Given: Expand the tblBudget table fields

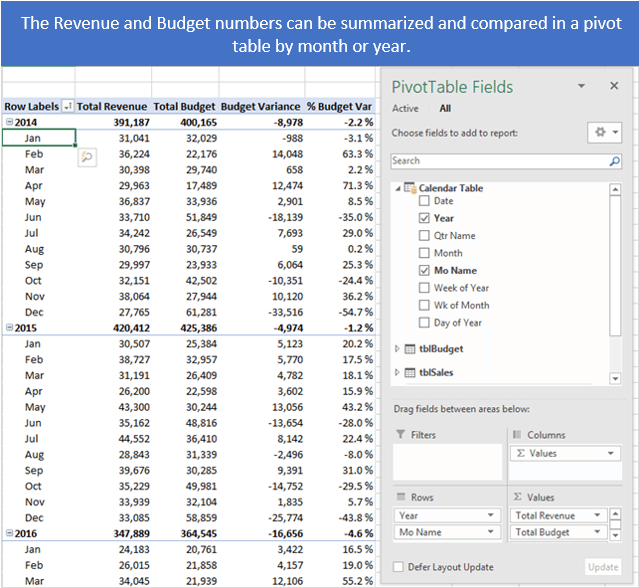Looking at the screenshot, I should (x=397, y=348).
